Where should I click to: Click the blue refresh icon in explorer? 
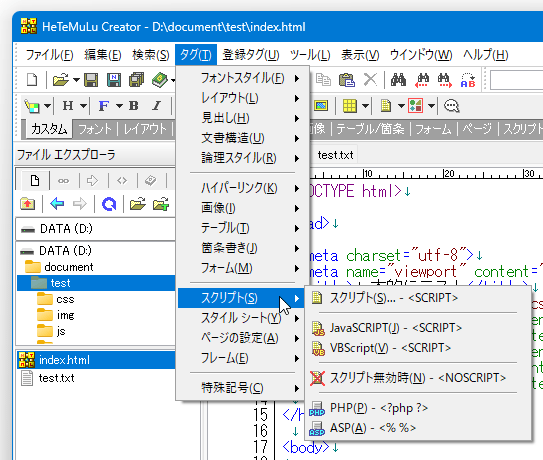pos(109,204)
